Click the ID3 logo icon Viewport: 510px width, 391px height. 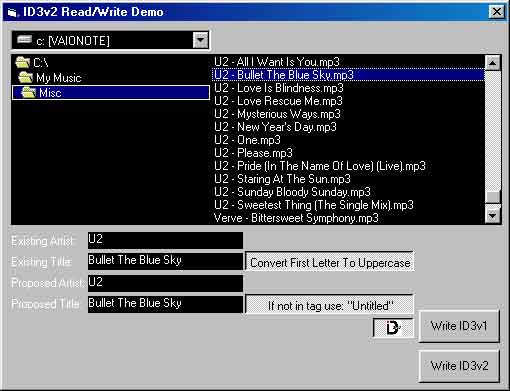tap(393, 328)
